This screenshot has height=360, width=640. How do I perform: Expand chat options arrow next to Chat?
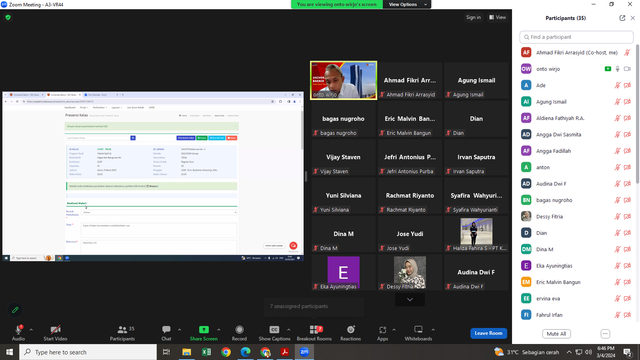pyautogui.click(x=179, y=329)
